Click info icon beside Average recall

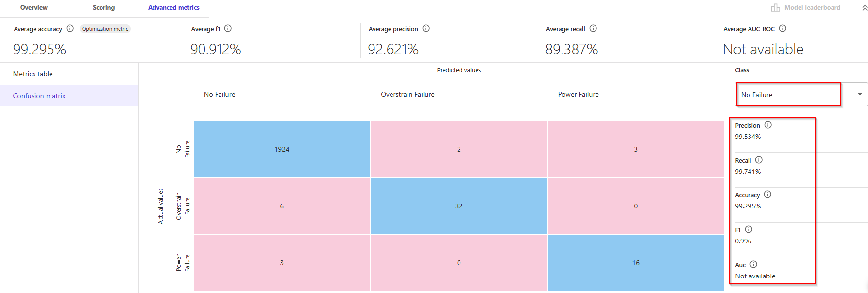pyautogui.click(x=593, y=28)
